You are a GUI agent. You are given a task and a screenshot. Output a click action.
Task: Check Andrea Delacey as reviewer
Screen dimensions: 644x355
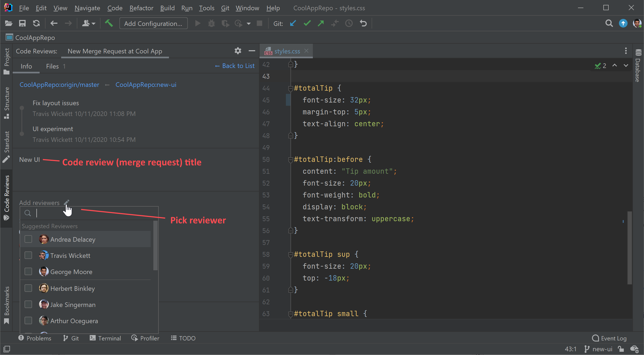tap(28, 239)
